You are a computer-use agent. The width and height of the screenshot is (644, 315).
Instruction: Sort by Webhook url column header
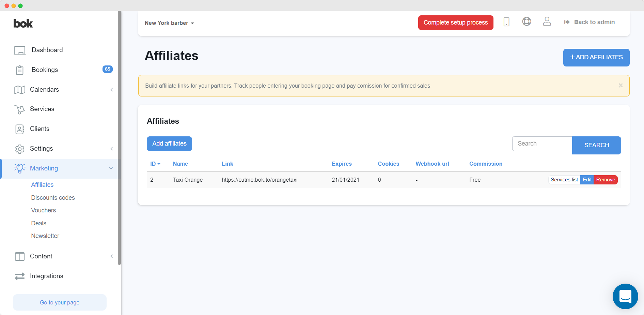(432, 164)
